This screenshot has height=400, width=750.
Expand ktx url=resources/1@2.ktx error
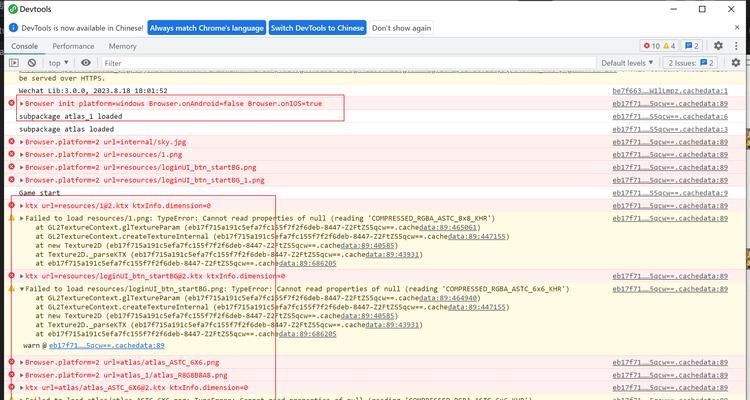tap(22, 206)
